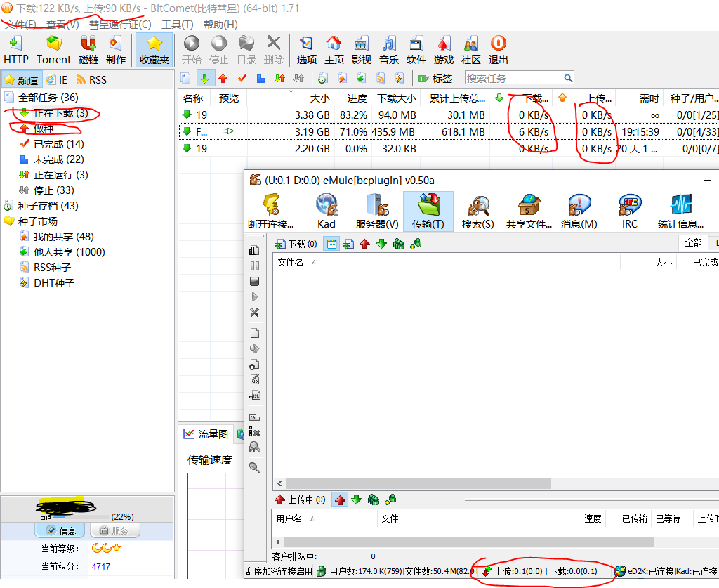Screen dimensions: 719x588
Task: Switch to the 频道 channel tab
Action: 22,80
